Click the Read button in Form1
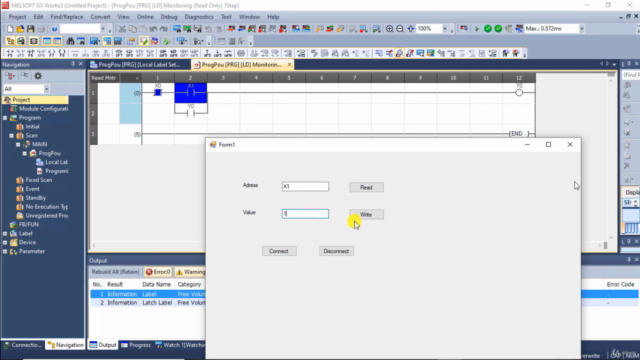Screen dimensions: 640x360 [366, 187]
